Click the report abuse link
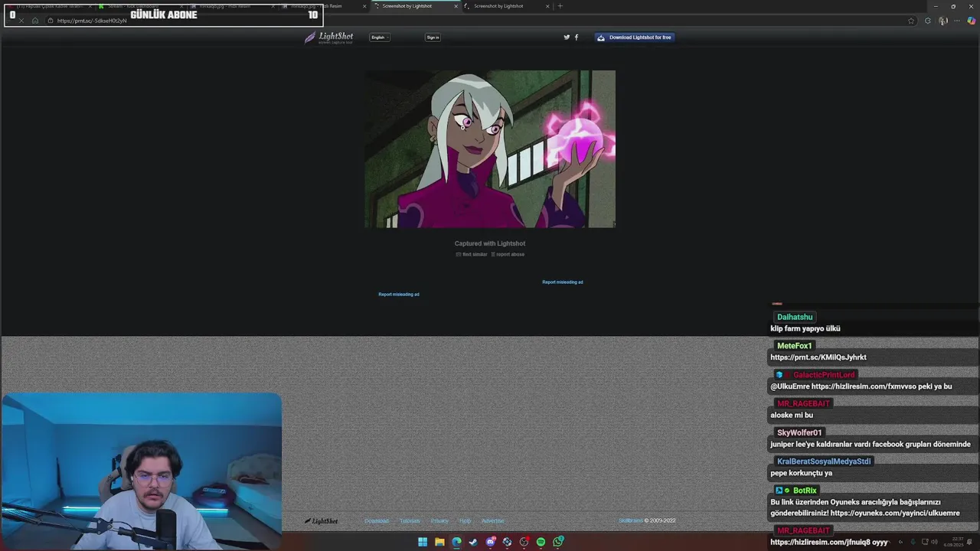This screenshot has width=980, height=551. [508, 254]
